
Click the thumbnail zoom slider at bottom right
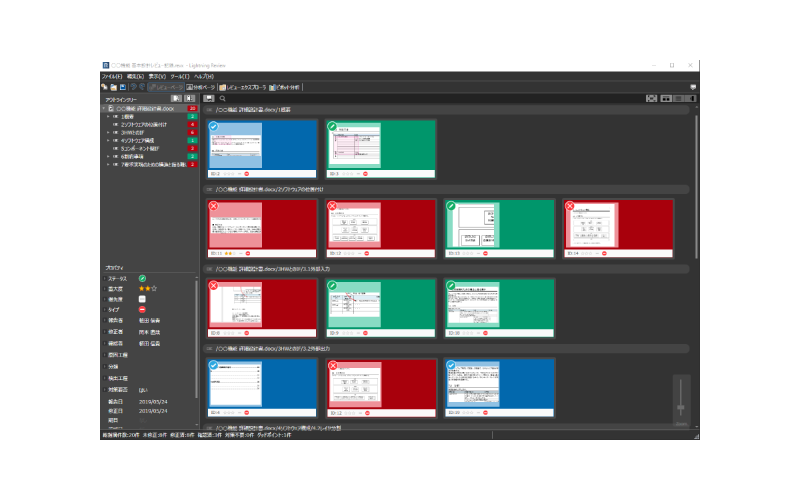(x=682, y=406)
